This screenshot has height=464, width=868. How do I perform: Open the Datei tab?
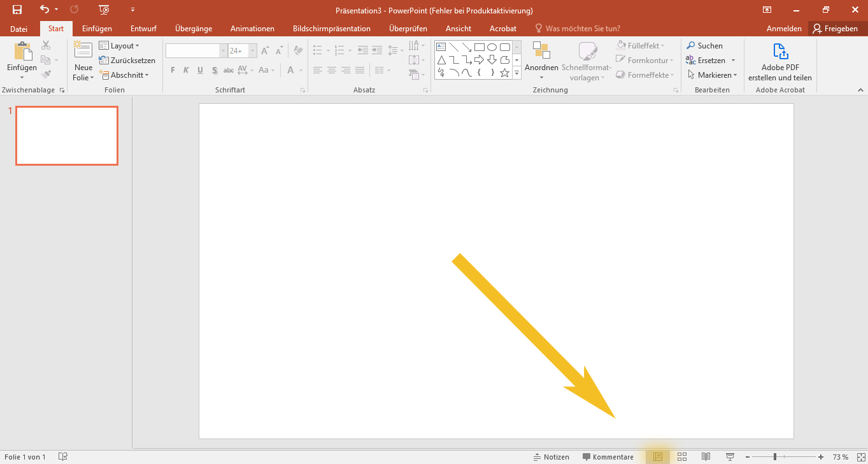(18, 29)
